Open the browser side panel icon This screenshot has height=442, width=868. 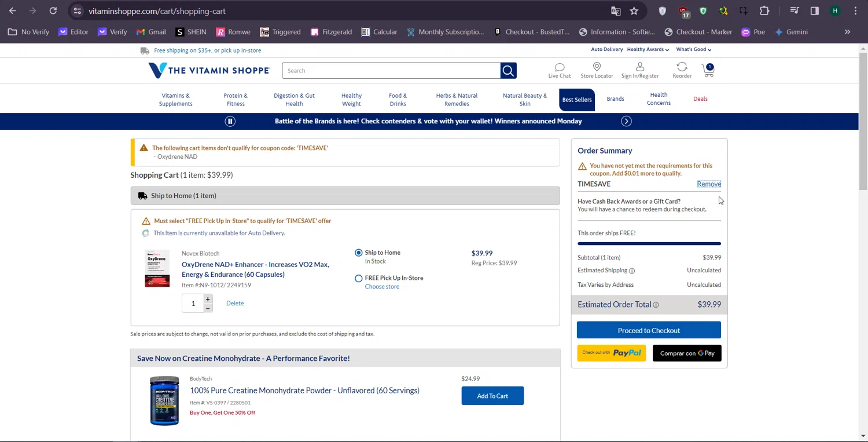click(815, 11)
